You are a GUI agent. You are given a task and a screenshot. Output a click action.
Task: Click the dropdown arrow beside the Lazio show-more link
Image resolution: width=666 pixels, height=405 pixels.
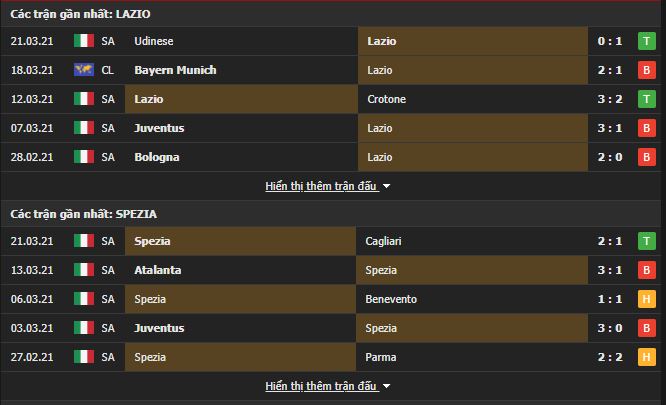tap(386, 186)
